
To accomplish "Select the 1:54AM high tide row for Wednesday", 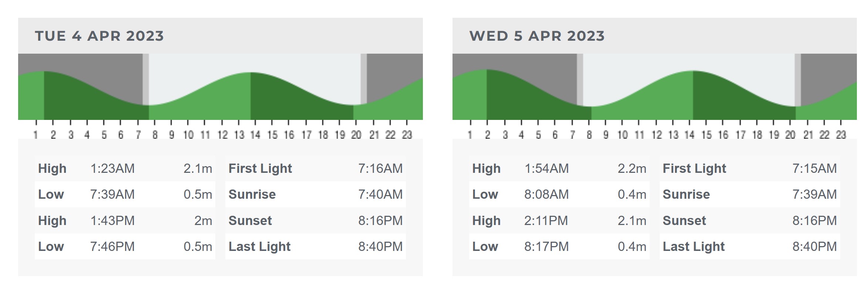I will tap(559, 168).
